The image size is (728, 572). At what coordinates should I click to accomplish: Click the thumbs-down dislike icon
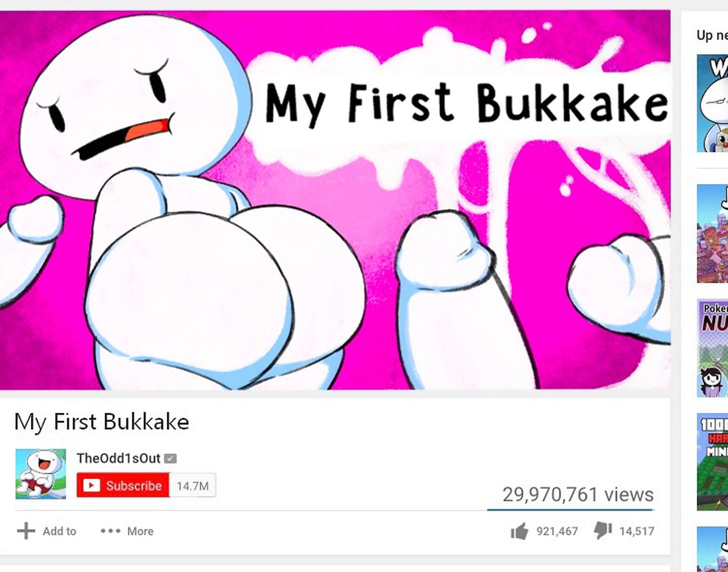pos(603,531)
